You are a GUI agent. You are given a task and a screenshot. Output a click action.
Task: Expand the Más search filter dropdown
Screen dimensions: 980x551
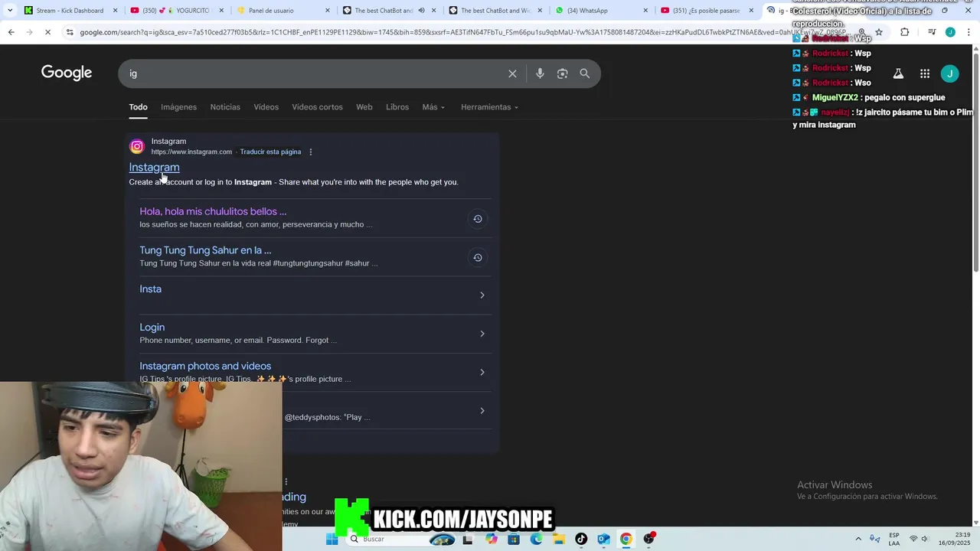click(x=433, y=107)
